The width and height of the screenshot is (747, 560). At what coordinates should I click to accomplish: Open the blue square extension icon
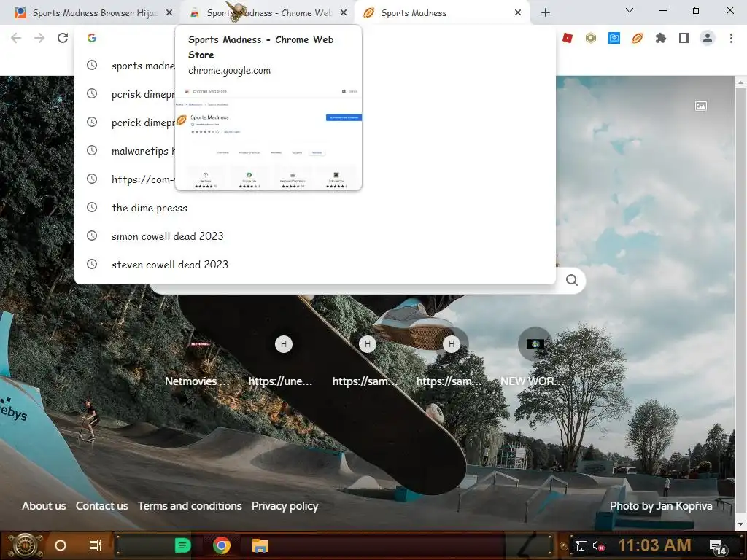click(614, 38)
